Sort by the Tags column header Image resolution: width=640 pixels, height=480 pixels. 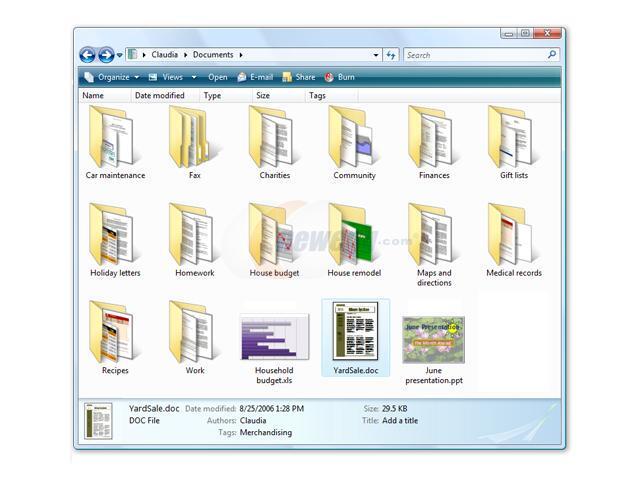pyautogui.click(x=331, y=96)
